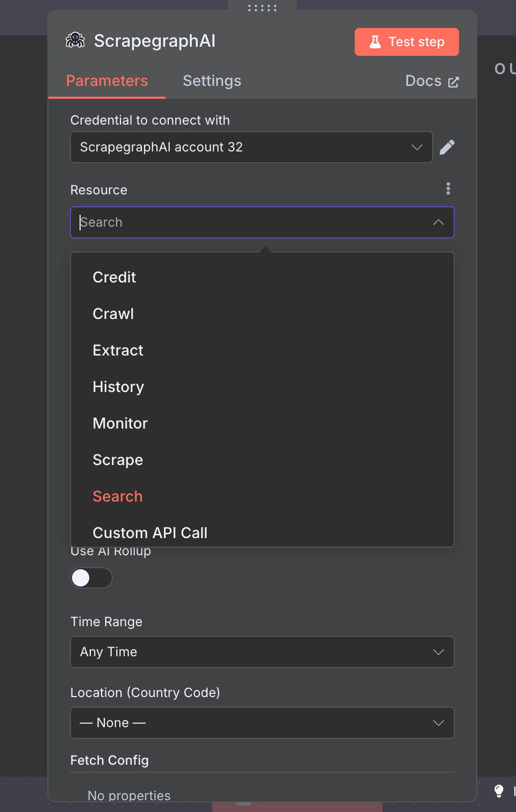Open the ScrapegraphAI account 32 credential dropdown
This screenshot has height=812, width=516.
point(251,147)
